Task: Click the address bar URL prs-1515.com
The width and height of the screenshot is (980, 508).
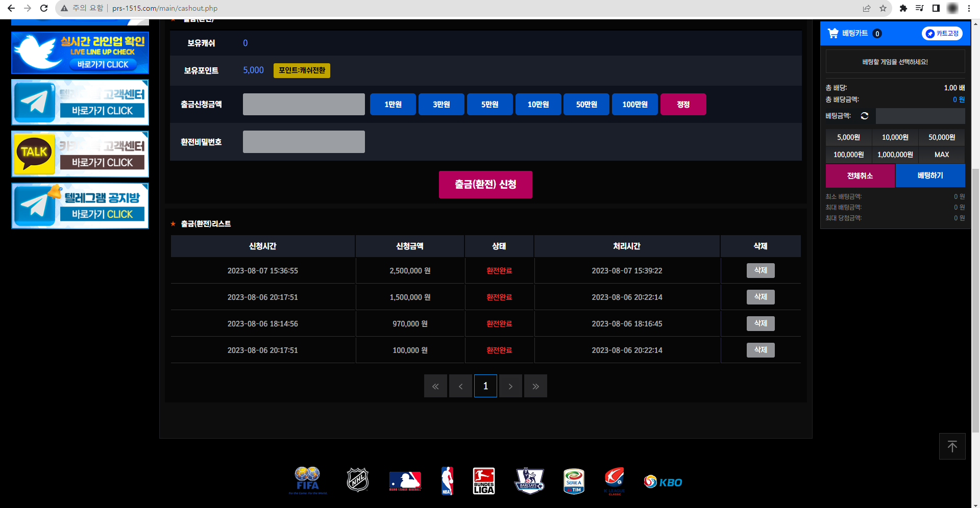Action: tap(165, 8)
